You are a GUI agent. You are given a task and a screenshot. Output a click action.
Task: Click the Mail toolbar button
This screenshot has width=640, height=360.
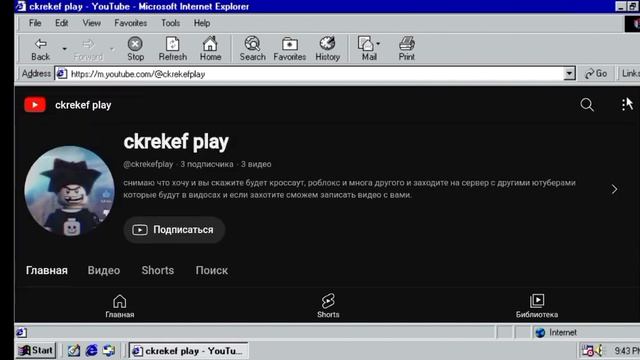click(x=369, y=49)
